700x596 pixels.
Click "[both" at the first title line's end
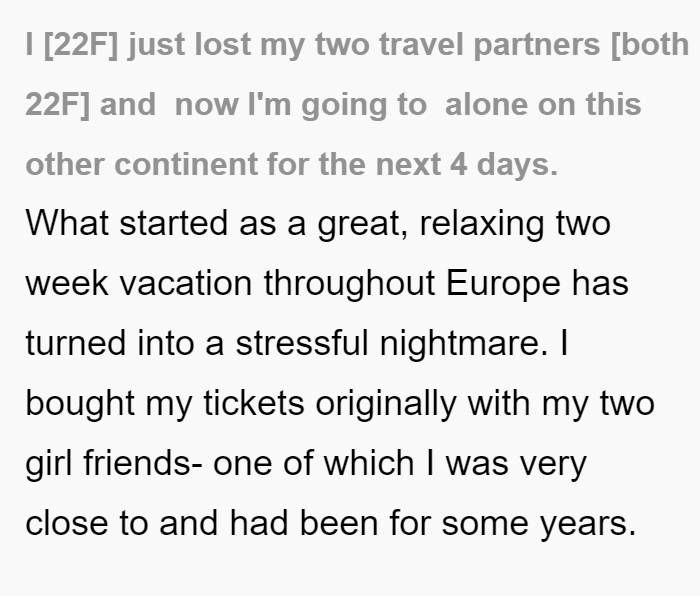click(x=650, y=44)
